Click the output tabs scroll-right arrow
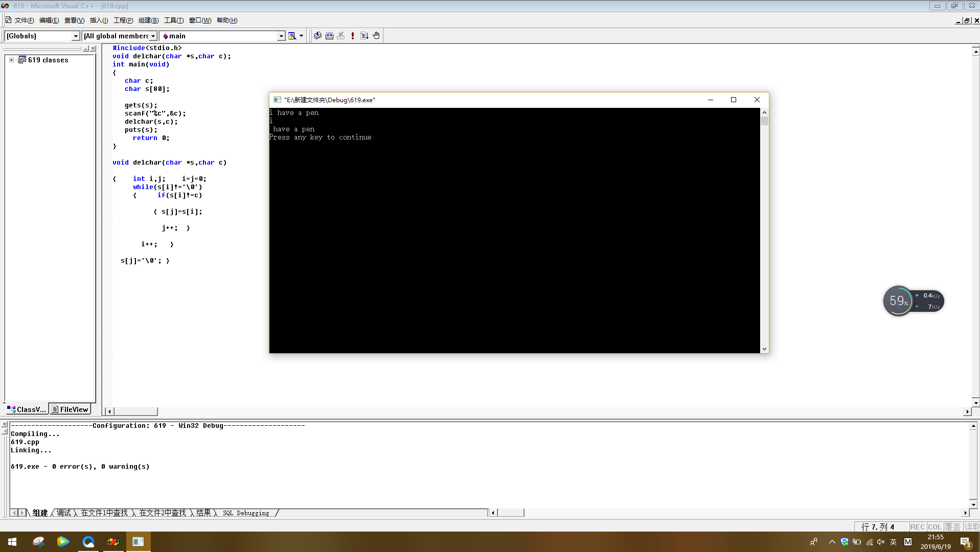Viewport: 980px width, 552px height. click(x=21, y=513)
